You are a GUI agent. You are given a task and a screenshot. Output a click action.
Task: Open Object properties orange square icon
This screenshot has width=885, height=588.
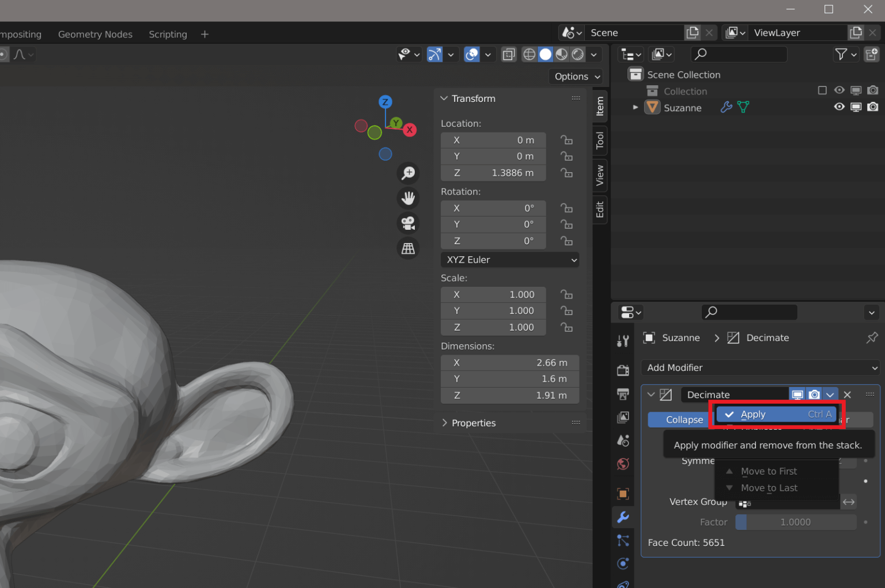(623, 494)
